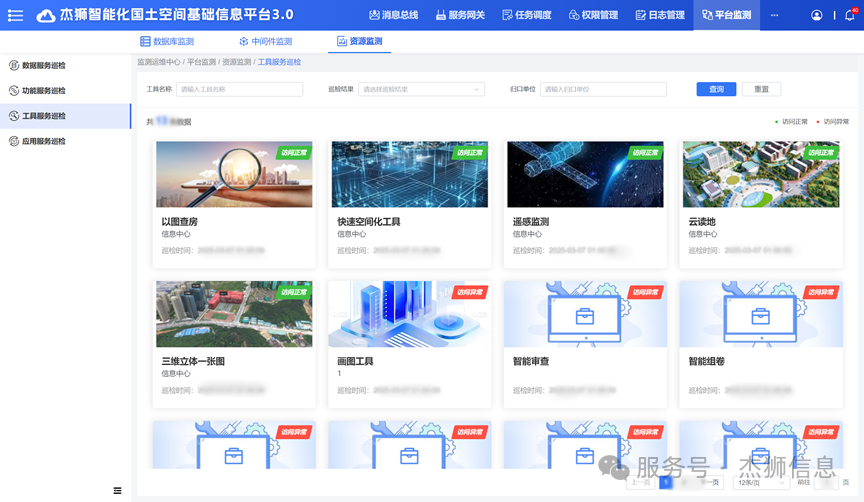
Task: Click the 智能审查 title text
Action: point(531,361)
